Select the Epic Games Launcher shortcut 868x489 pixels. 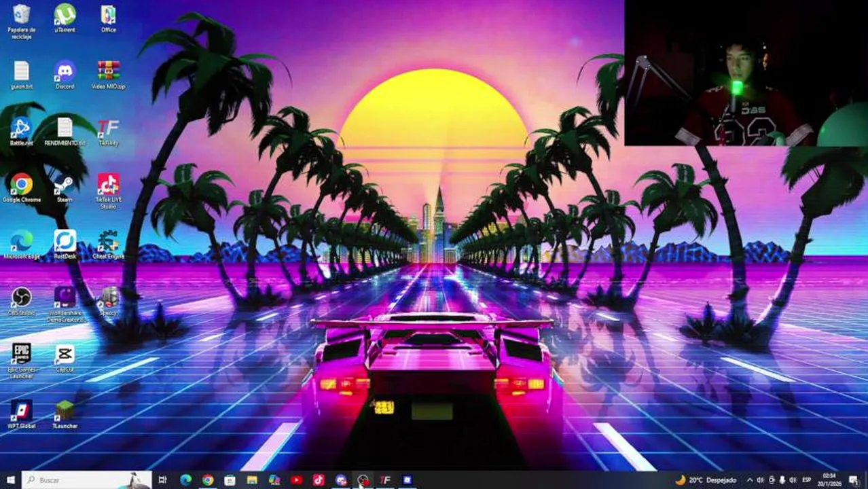click(x=22, y=361)
